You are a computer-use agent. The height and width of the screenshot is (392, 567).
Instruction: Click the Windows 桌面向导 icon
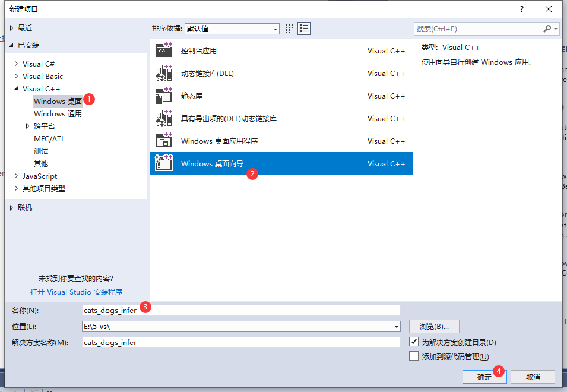(x=164, y=163)
